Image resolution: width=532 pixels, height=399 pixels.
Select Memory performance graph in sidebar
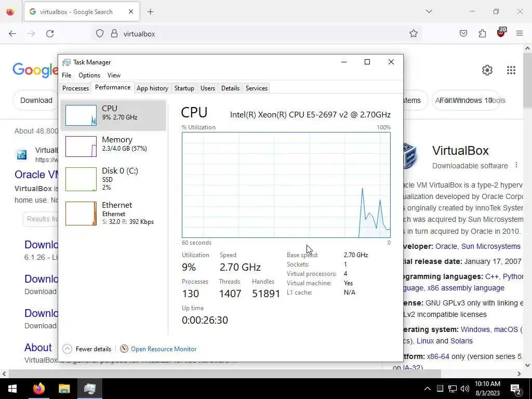tap(113, 146)
